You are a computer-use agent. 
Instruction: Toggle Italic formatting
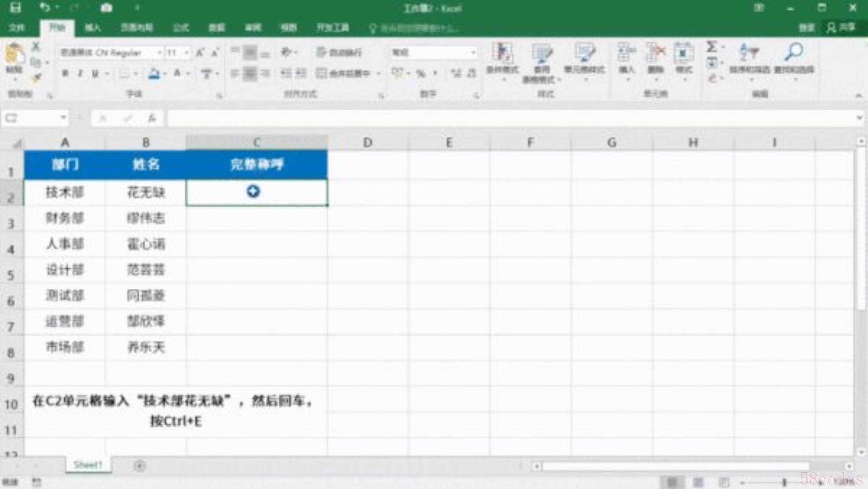point(80,73)
